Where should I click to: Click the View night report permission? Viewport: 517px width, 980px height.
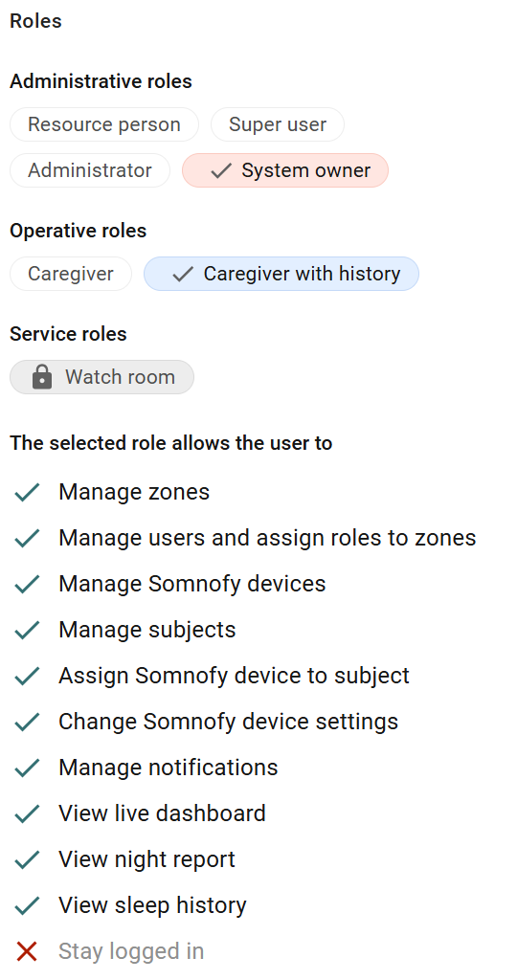(x=146, y=859)
